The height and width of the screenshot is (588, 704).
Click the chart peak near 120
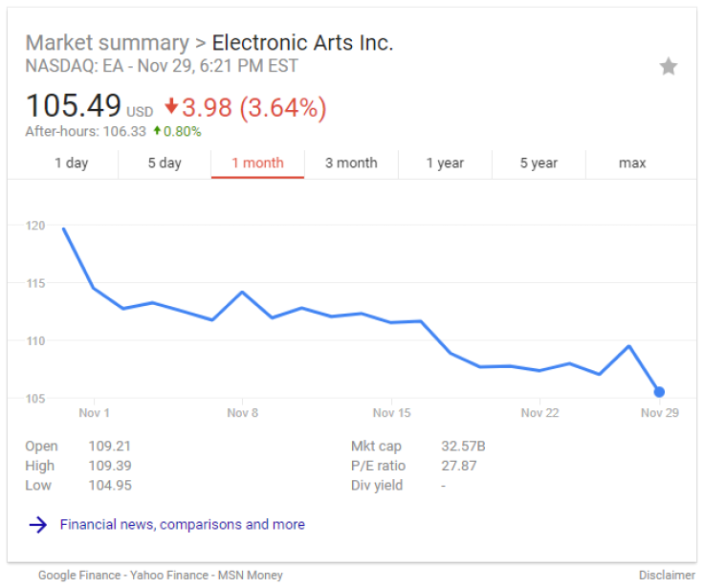(64, 229)
